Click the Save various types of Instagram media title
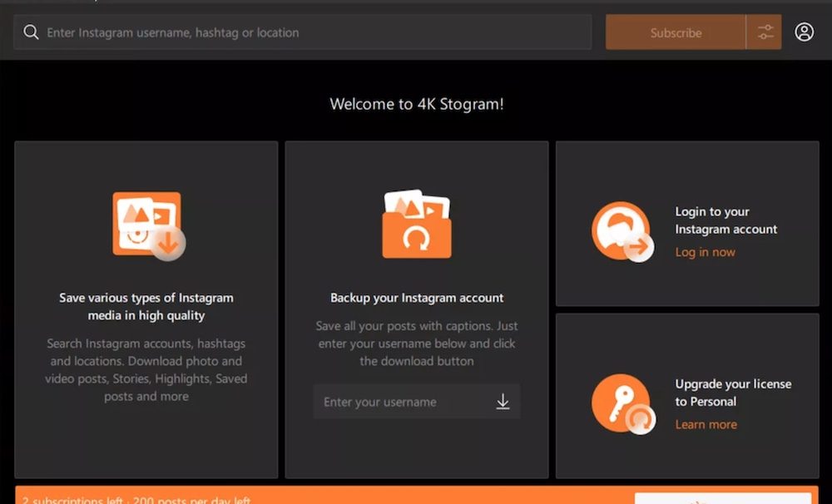Viewport: 832px width, 504px height. click(146, 307)
